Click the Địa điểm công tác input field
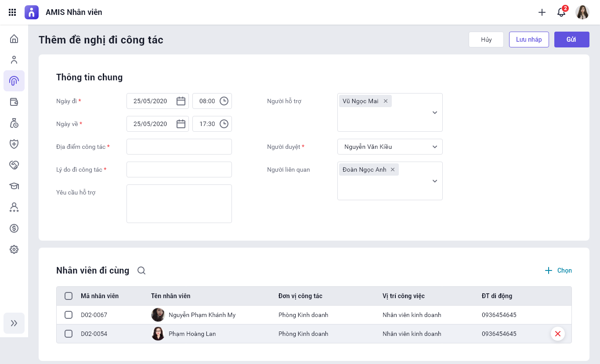Viewport: 600px width, 364px height. click(179, 147)
